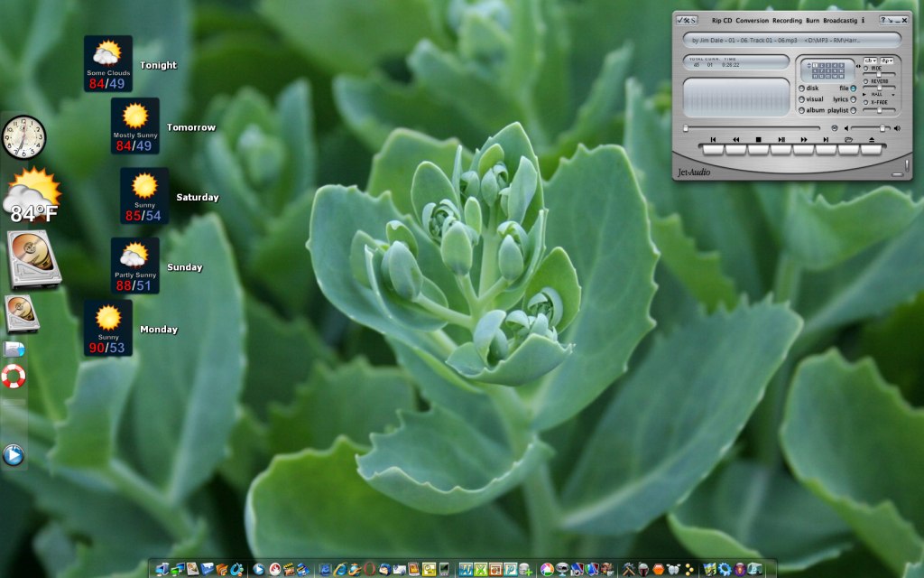This screenshot has width=924, height=578.
Task: Click the Saturday Sunny forecast tile
Action: [x=144, y=196]
